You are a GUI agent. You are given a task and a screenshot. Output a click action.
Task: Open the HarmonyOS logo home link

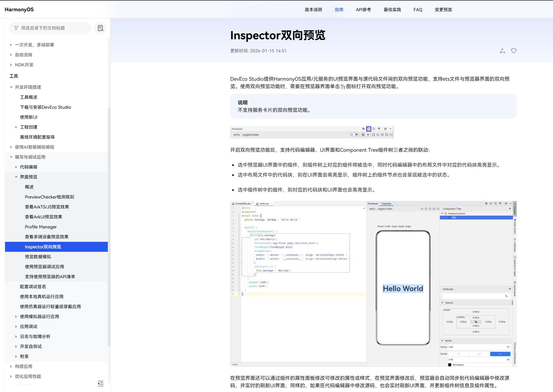[x=19, y=9]
